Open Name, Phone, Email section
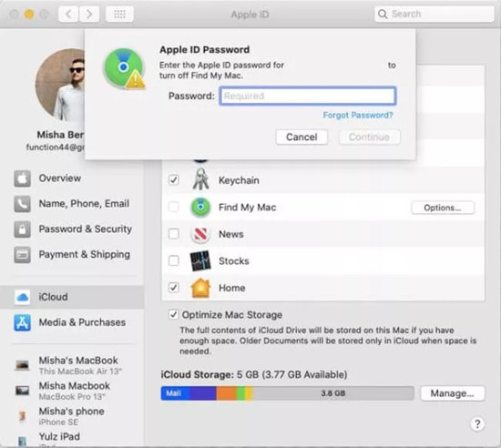The height and width of the screenshot is (448, 501). [73, 204]
